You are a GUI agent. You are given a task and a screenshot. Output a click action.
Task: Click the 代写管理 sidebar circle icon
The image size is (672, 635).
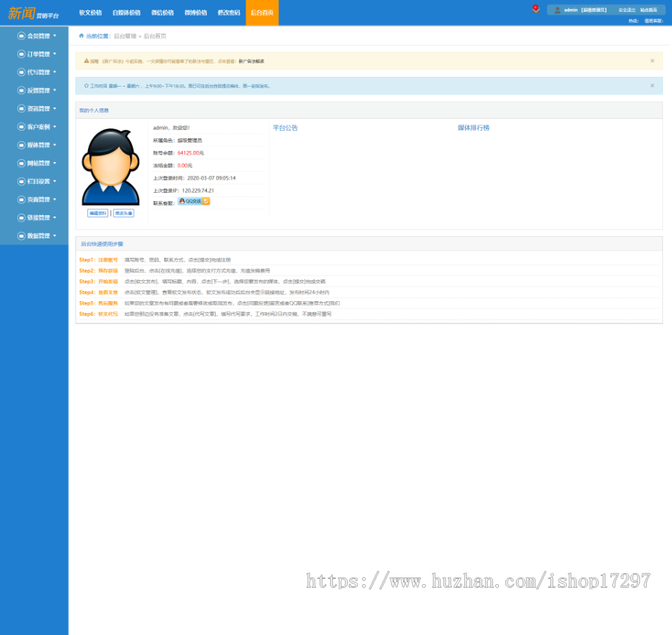(21, 72)
